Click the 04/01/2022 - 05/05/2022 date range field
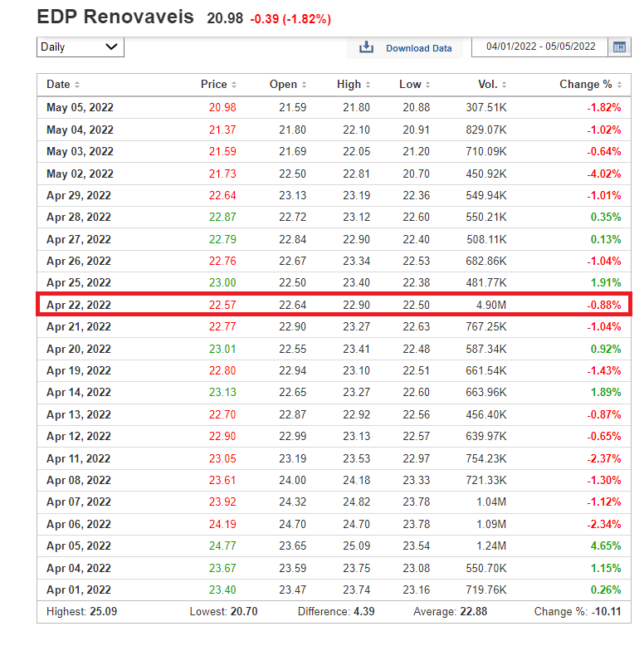This screenshot has width=644, height=646. point(540,46)
